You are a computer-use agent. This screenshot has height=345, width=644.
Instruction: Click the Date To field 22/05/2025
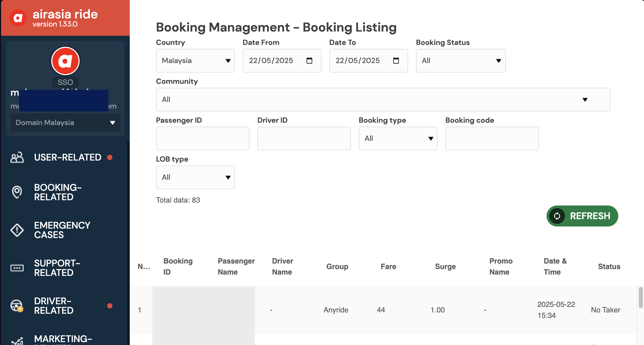369,61
